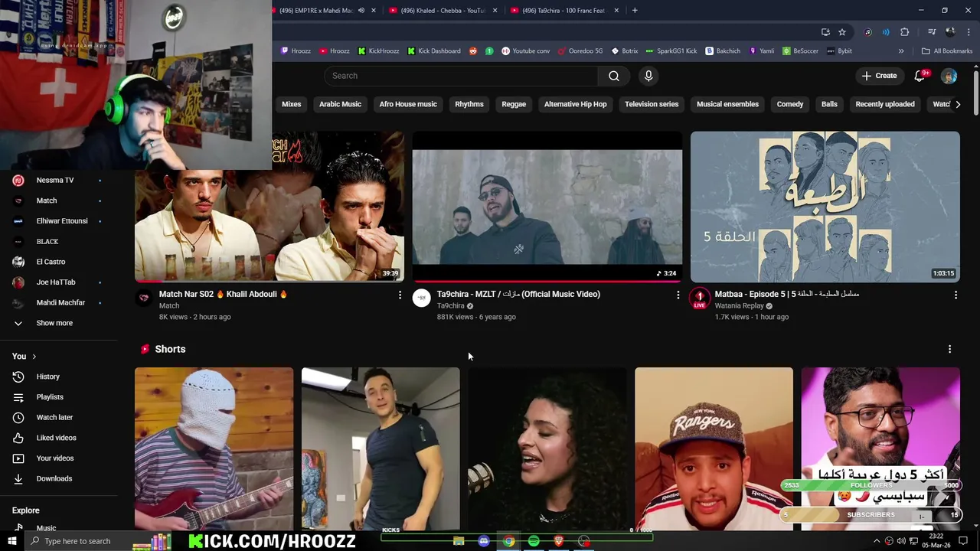Open All Bookmarks folder

pyautogui.click(x=947, y=51)
